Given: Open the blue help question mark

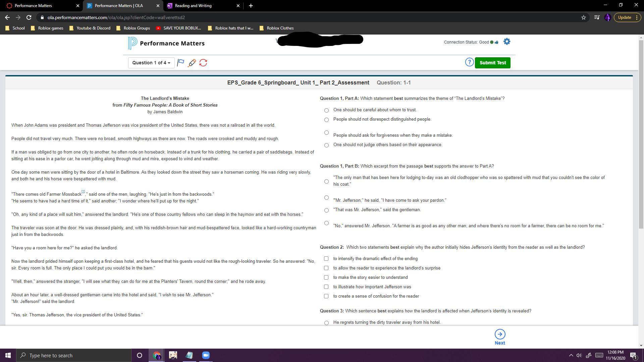Looking at the screenshot, I should pos(469,62).
